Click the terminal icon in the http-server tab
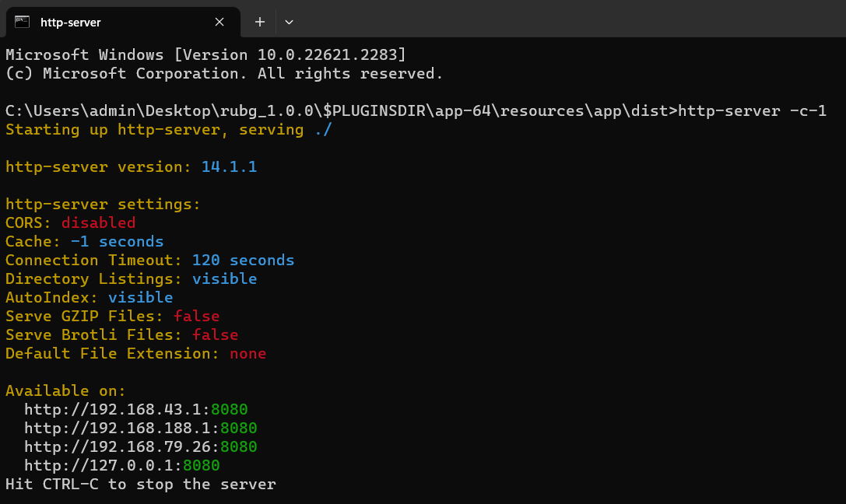 (x=22, y=22)
